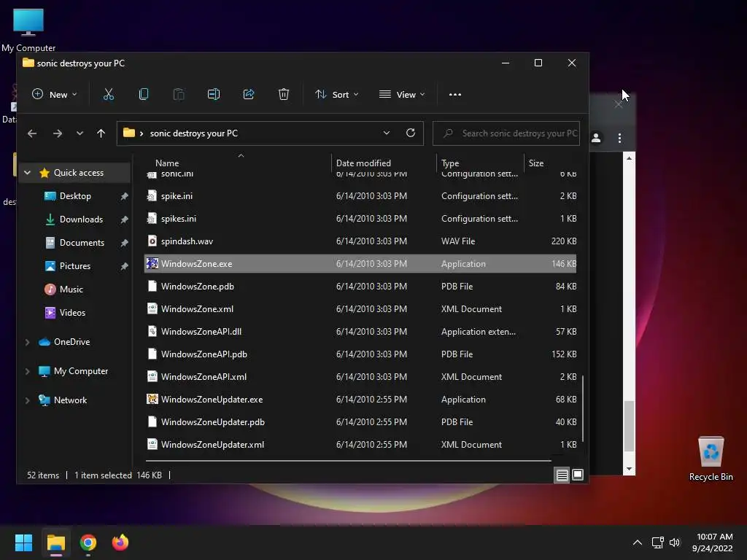This screenshot has height=560, width=747.
Task: Select the file spikes.ini
Action: (360, 219)
